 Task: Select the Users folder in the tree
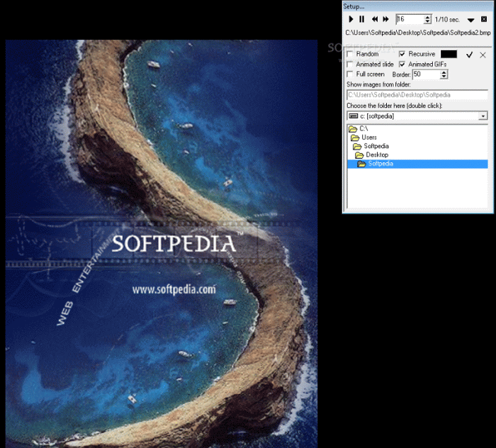[363, 138]
